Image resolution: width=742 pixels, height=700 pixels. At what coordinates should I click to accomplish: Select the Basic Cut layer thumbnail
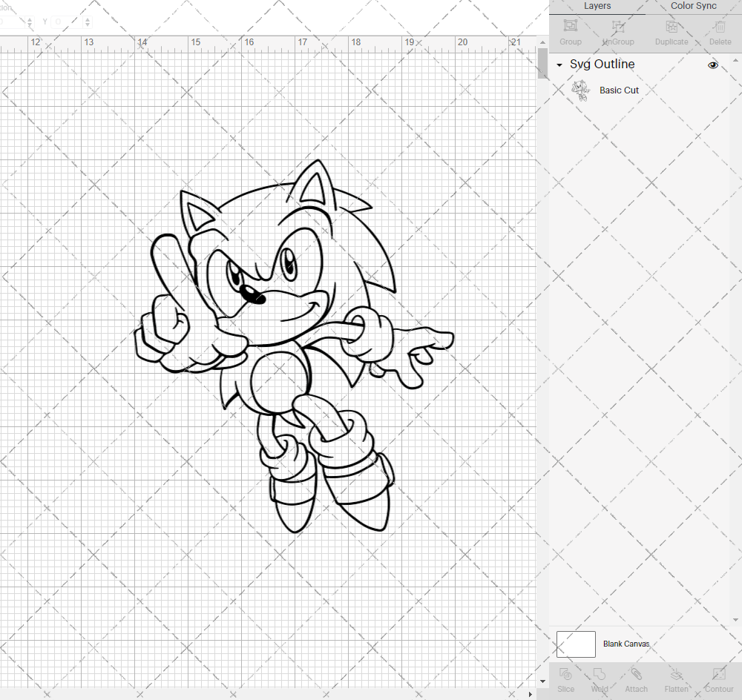tap(581, 90)
